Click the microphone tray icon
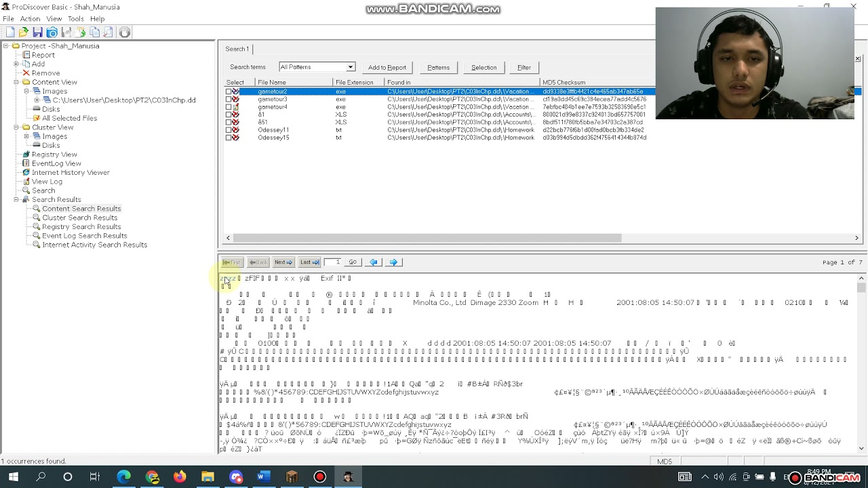Image resolution: width=868 pixels, height=488 pixels. click(772, 477)
